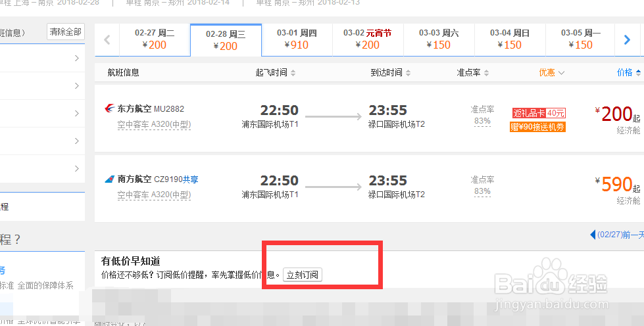Open history search 南京-郑州 2018-02-13

point(308,3)
